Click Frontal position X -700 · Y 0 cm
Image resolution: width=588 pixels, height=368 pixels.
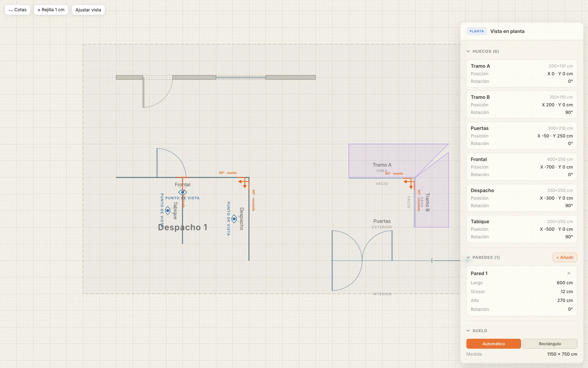pyautogui.click(x=556, y=167)
